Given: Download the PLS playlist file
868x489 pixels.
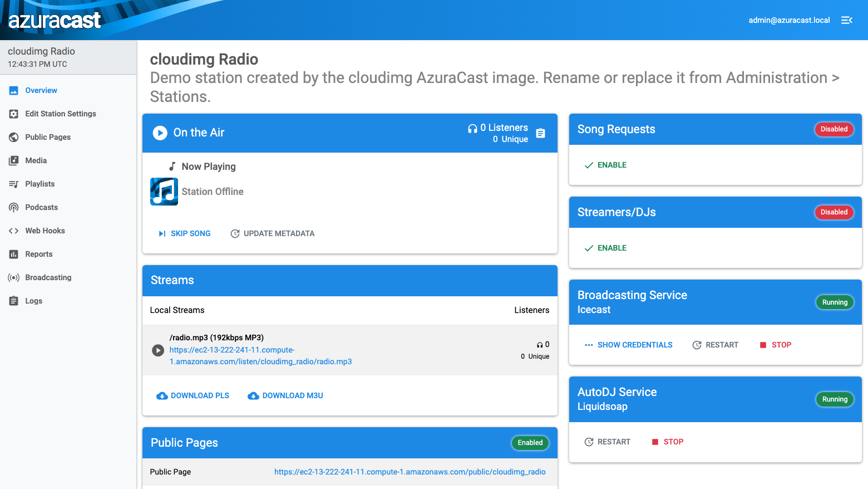Looking at the screenshot, I should 193,395.
